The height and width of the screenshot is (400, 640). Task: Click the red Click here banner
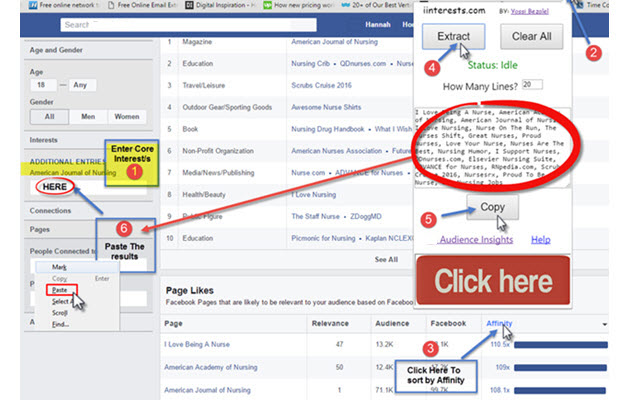[x=493, y=280]
